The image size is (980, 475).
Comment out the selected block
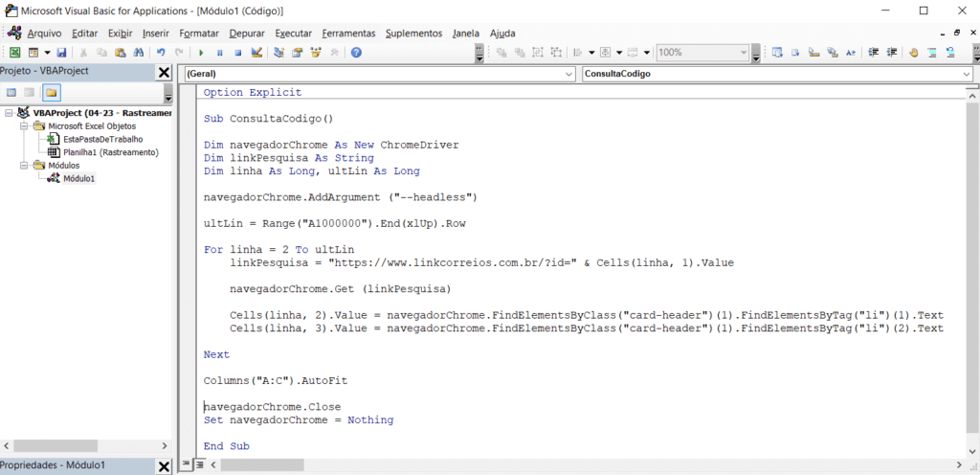[932, 53]
